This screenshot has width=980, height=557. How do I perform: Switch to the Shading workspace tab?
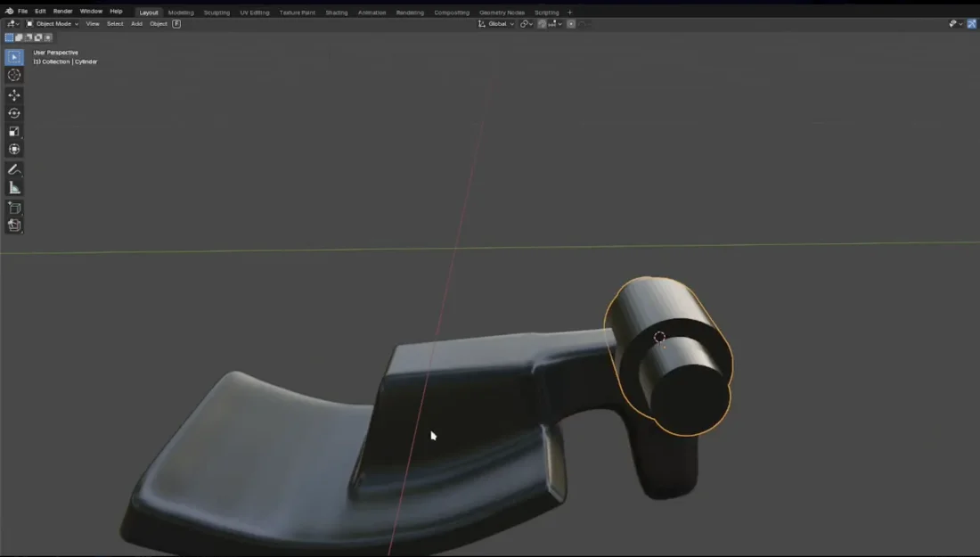point(336,12)
